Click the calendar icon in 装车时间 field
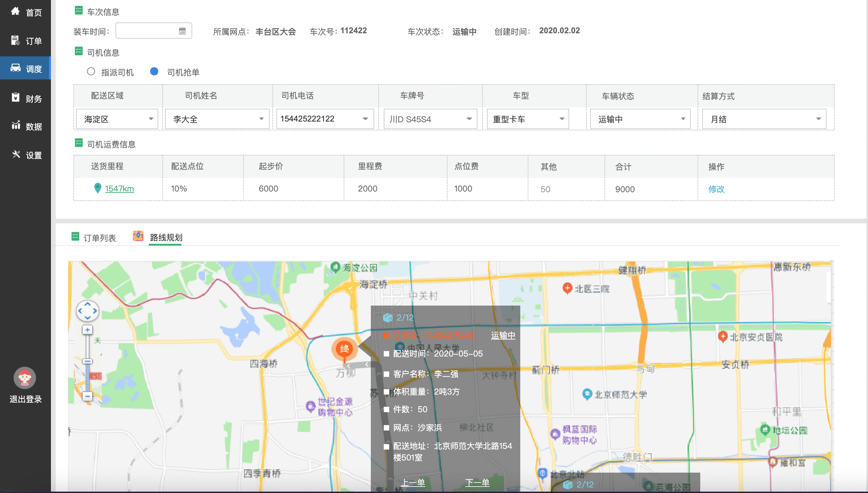The image size is (868, 493). [x=182, y=31]
